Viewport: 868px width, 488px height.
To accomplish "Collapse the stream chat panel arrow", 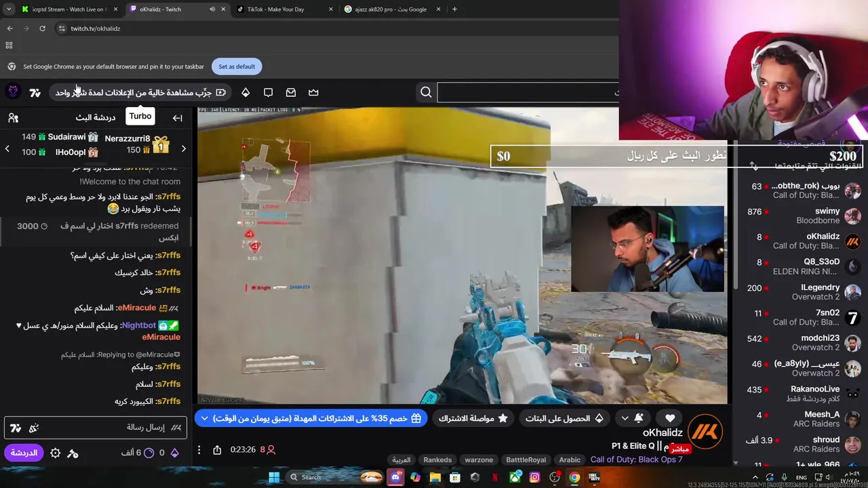I will coord(177,118).
